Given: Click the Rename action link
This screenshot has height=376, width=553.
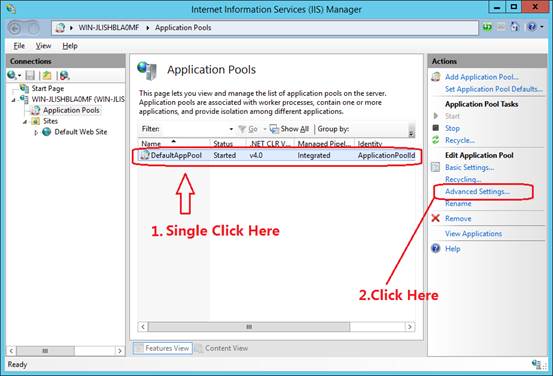Looking at the screenshot, I should pos(458,204).
